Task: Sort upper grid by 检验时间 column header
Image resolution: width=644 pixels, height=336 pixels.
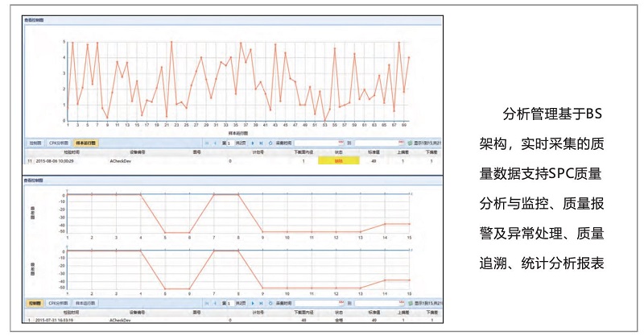Action: pyautogui.click(x=72, y=152)
